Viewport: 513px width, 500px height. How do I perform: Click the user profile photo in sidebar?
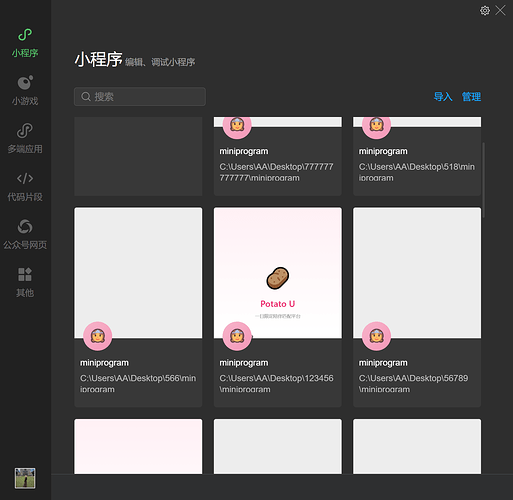[x=25, y=478]
